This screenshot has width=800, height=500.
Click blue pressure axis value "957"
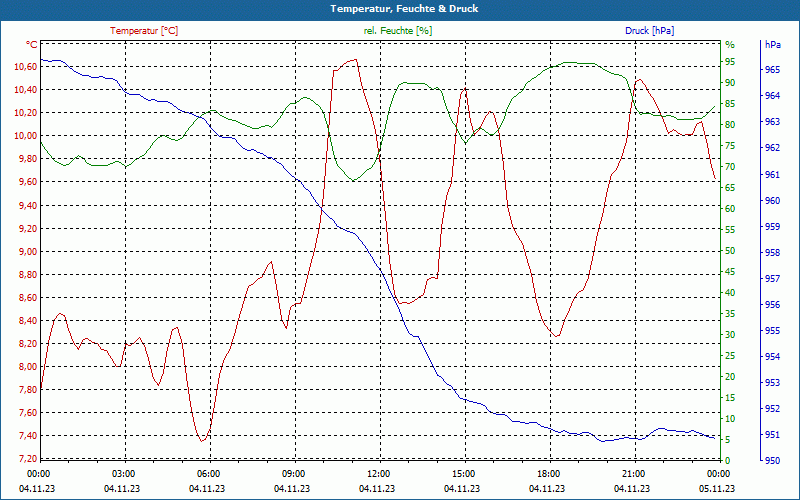(x=773, y=279)
